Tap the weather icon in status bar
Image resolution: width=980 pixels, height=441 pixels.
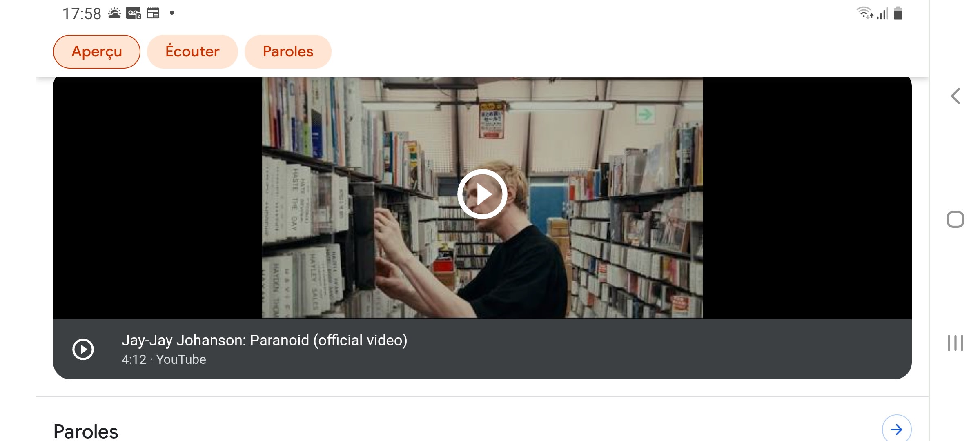(114, 13)
